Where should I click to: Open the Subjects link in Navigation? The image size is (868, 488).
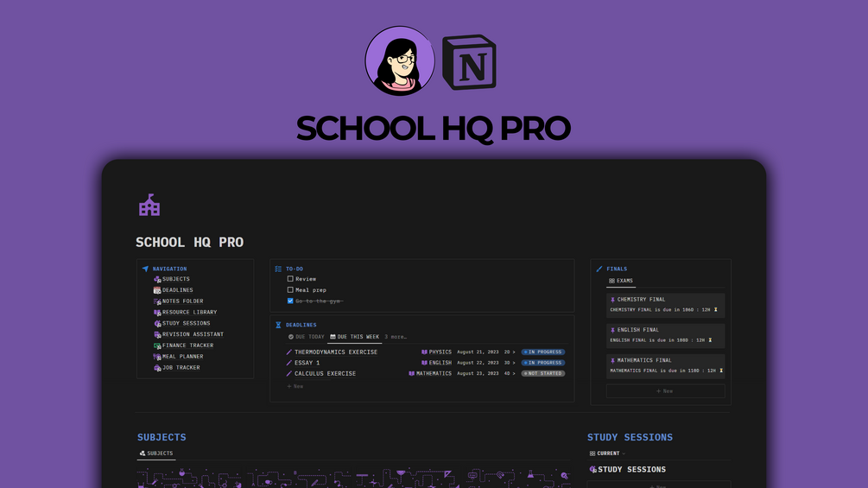pyautogui.click(x=176, y=279)
